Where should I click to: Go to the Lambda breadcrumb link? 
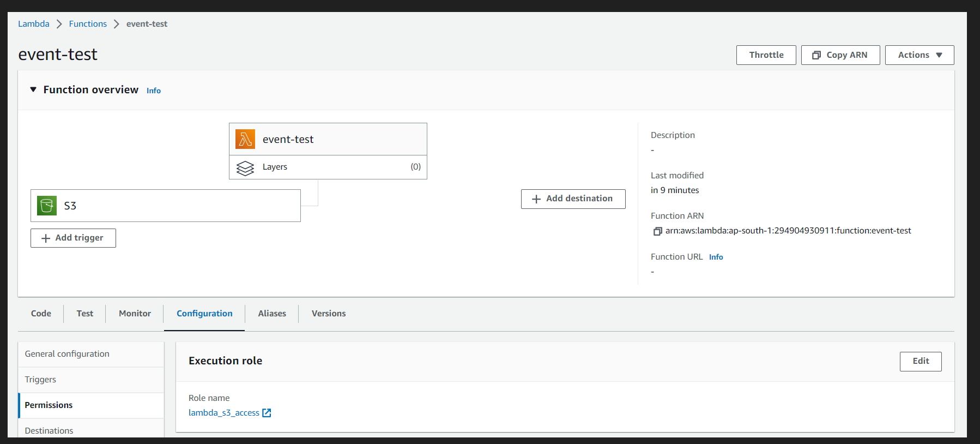pyautogui.click(x=34, y=24)
